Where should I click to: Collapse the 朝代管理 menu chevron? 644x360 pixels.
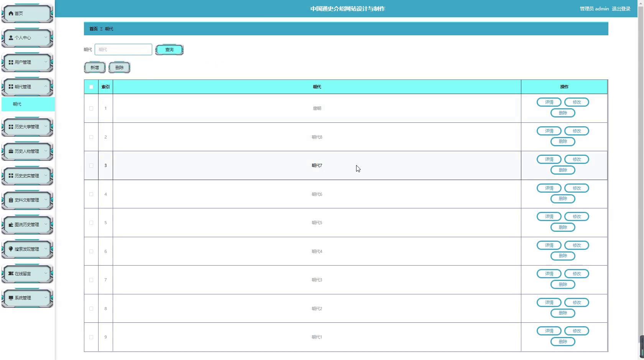46,87
